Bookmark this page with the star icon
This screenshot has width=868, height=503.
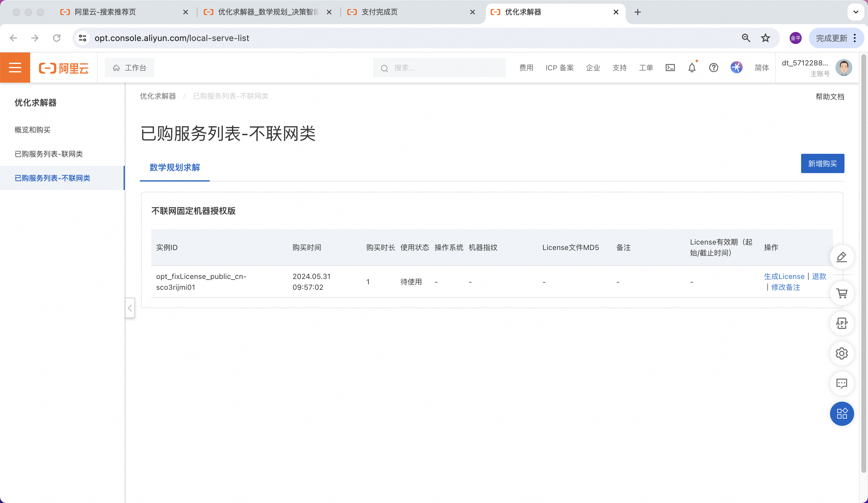point(765,38)
